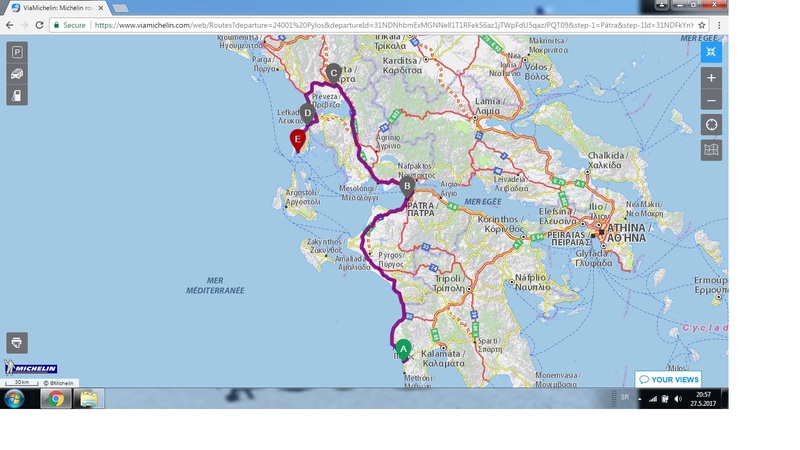
Task: Click the Chrome taskbar icon
Action: [x=56, y=398]
